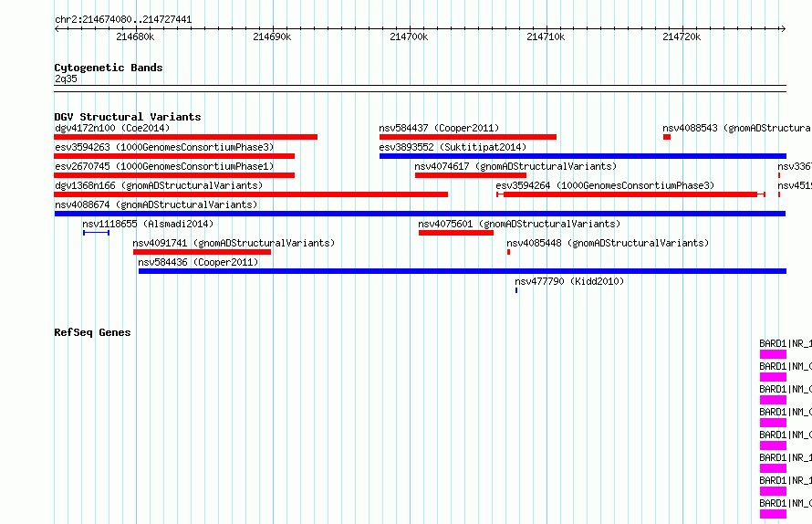Select the red bar under dgv4172n100
Screen dimensions: 812x524
tap(185, 137)
